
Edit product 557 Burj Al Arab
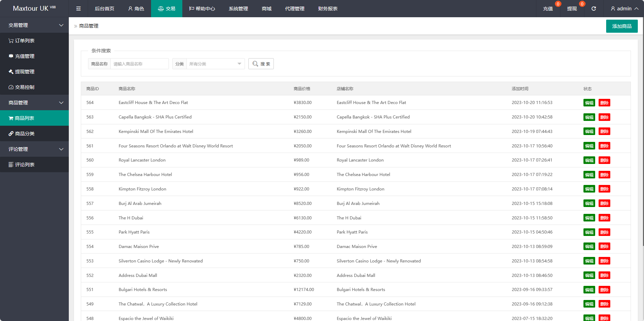tap(589, 204)
